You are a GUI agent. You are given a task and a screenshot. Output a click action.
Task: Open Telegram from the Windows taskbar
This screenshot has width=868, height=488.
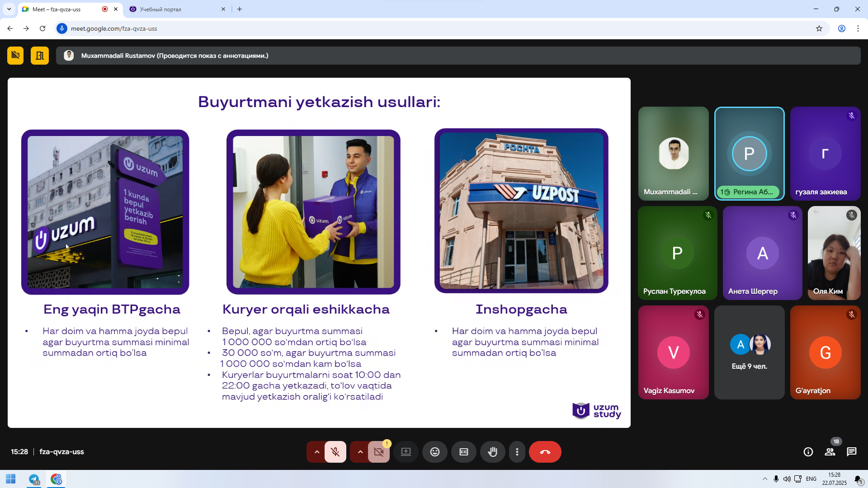[34, 479]
